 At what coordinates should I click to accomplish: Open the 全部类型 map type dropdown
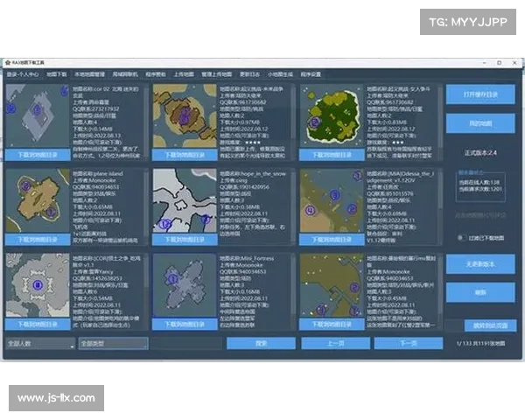click(113, 344)
